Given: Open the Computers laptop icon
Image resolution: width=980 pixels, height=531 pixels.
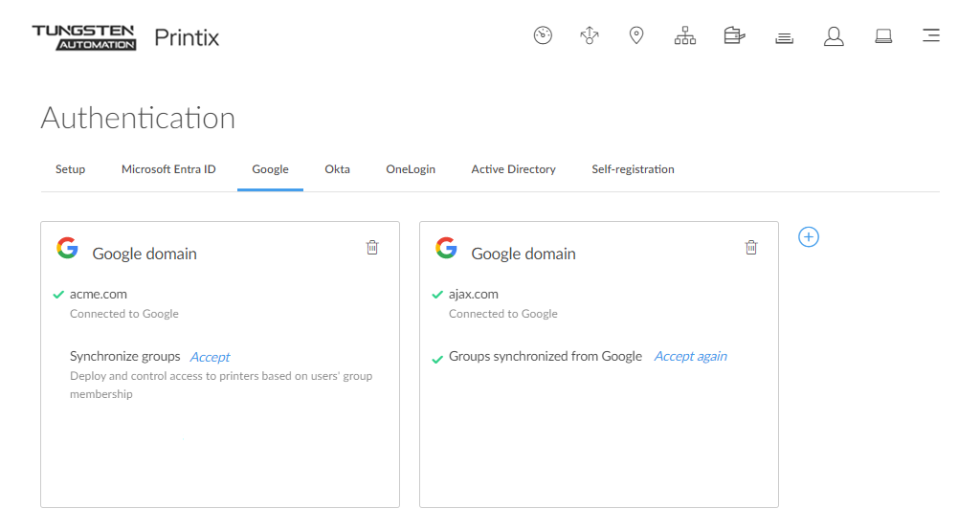Looking at the screenshot, I should coord(883,36).
